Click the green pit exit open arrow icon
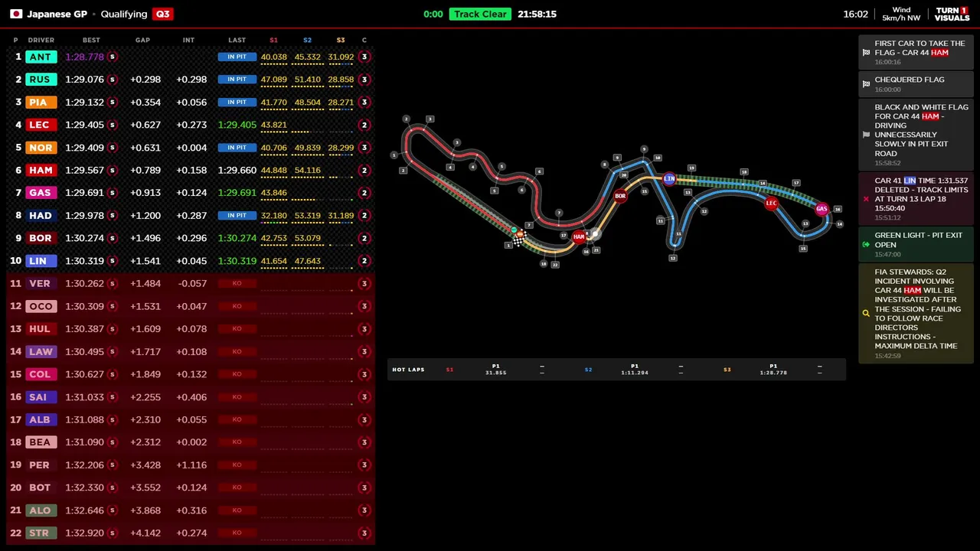 (x=866, y=244)
